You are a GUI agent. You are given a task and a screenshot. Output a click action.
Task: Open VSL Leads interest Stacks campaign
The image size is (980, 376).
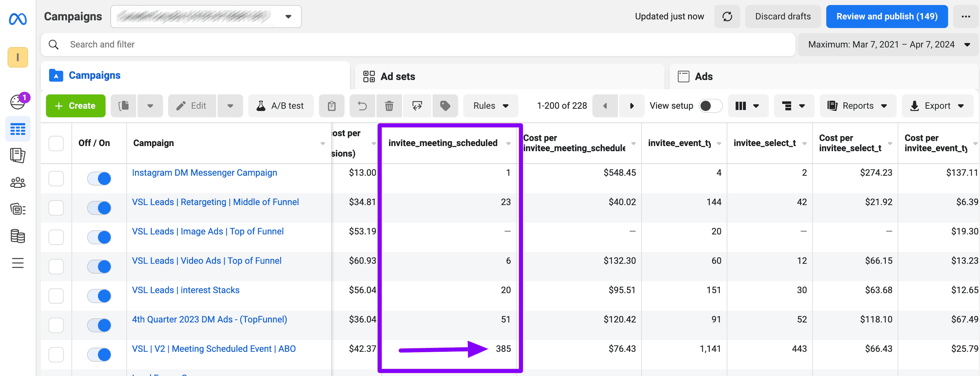(x=186, y=290)
